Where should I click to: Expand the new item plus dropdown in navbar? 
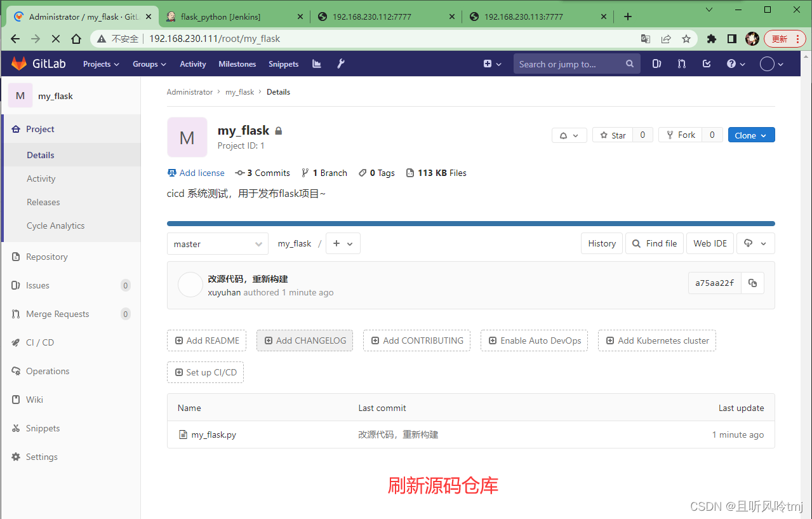[x=493, y=64]
